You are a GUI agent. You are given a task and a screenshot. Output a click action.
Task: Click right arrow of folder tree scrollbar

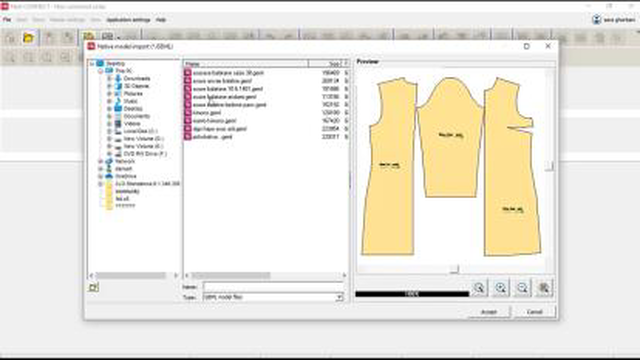176,276
